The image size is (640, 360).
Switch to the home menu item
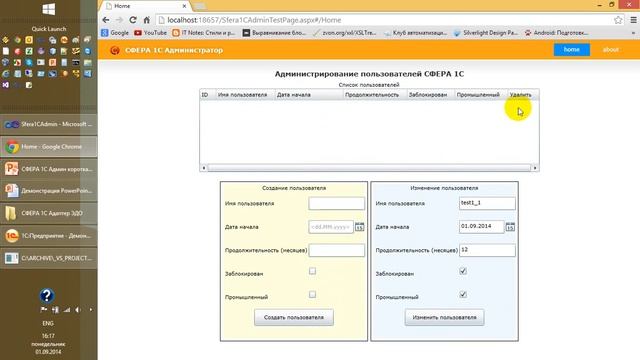(x=571, y=49)
